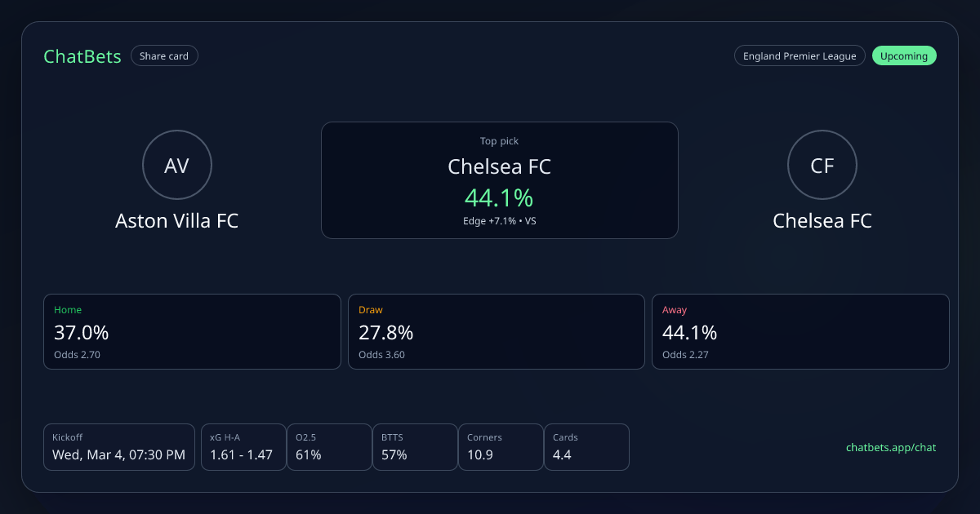Click the England Premier League tag

tap(799, 56)
